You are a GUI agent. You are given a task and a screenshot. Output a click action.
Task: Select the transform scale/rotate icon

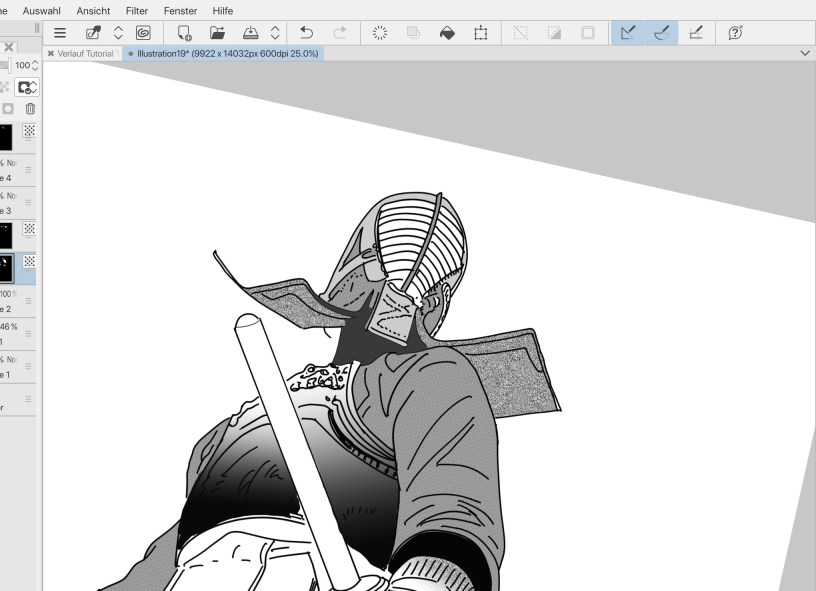tap(480, 33)
